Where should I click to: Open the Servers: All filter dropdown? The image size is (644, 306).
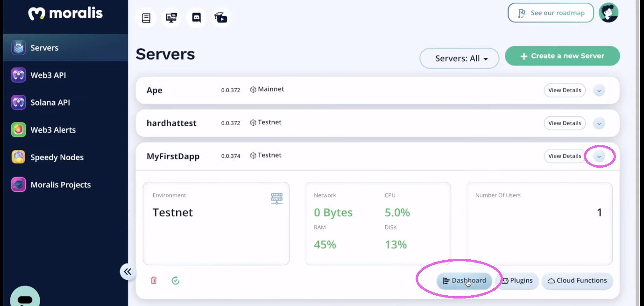point(460,58)
